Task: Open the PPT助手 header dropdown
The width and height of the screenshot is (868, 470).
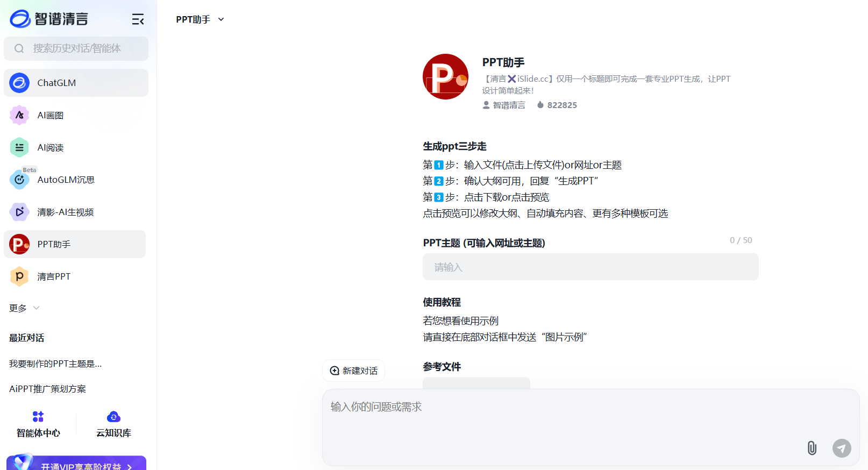Action: pos(200,19)
